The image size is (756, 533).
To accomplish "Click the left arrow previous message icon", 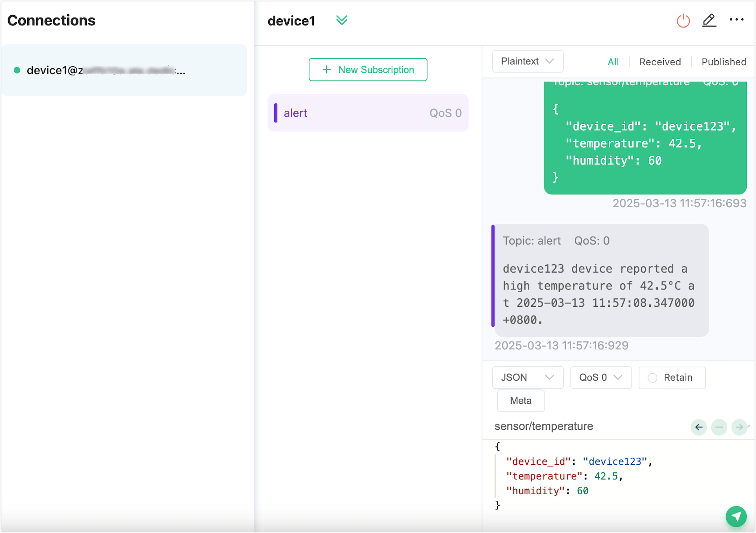I will tap(699, 427).
